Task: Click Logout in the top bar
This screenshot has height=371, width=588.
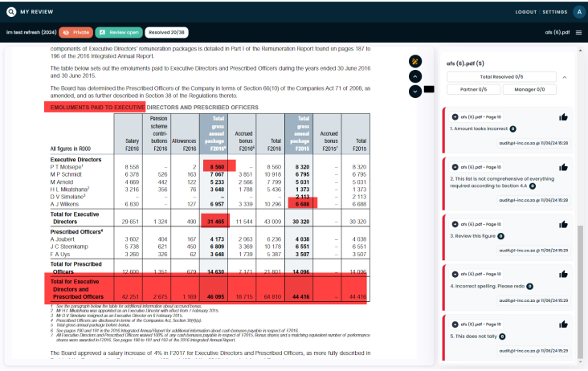Action: click(526, 12)
